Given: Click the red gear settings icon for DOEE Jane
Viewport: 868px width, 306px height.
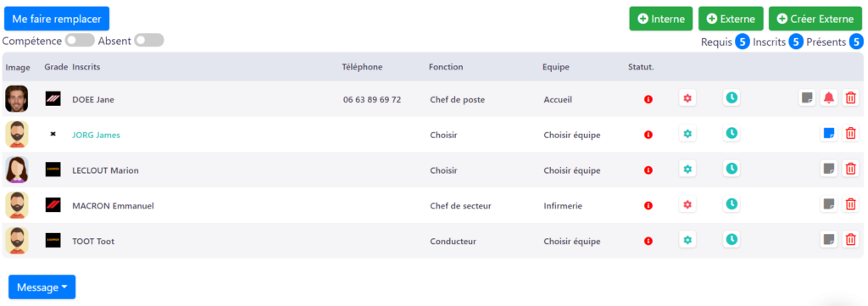Looking at the screenshot, I should click(x=687, y=98).
